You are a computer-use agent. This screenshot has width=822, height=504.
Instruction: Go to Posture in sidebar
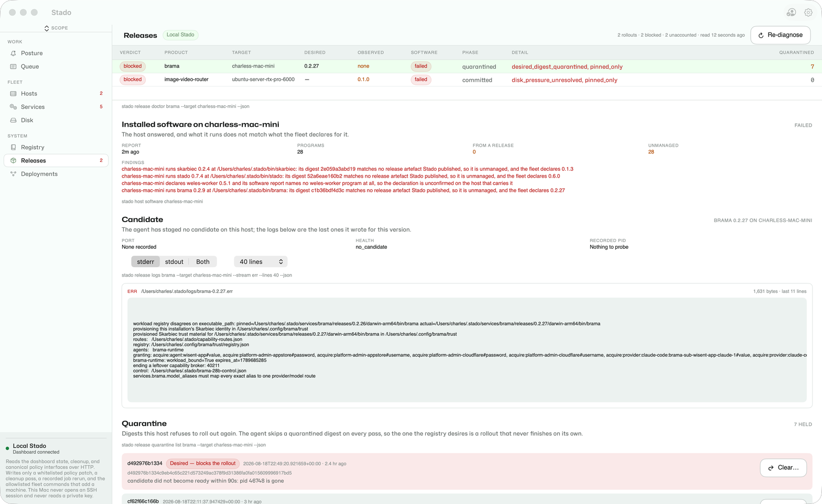coord(56,53)
